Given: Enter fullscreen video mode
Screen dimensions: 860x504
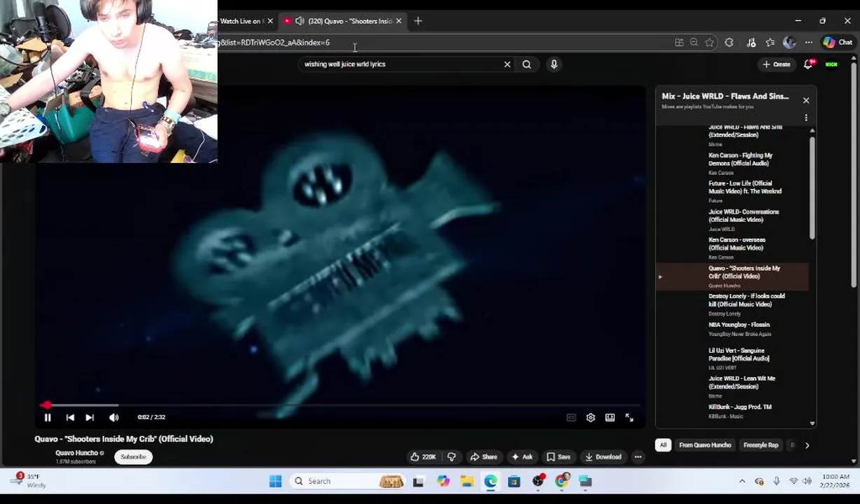Looking at the screenshot, I should [629, 417].
